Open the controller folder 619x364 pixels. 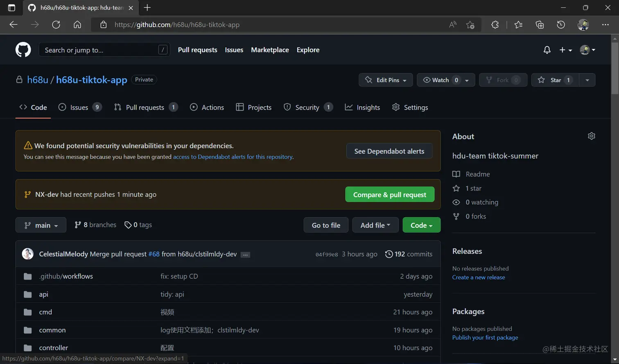54,348
